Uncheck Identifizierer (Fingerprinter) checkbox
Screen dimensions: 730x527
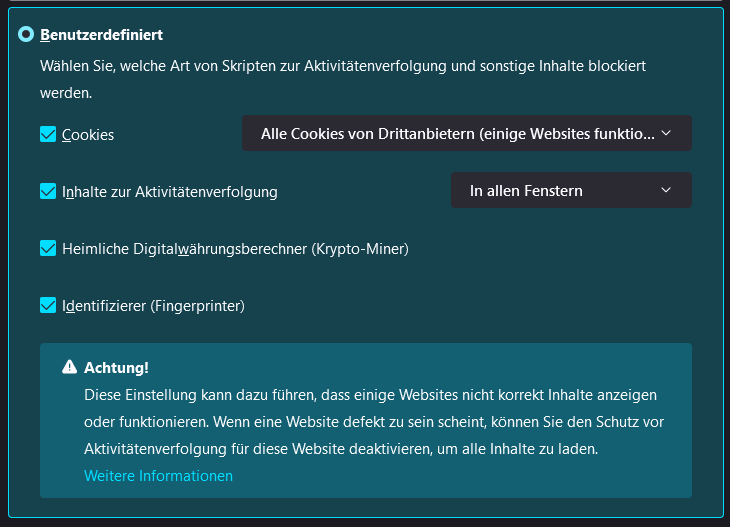[x=48, y=305]
